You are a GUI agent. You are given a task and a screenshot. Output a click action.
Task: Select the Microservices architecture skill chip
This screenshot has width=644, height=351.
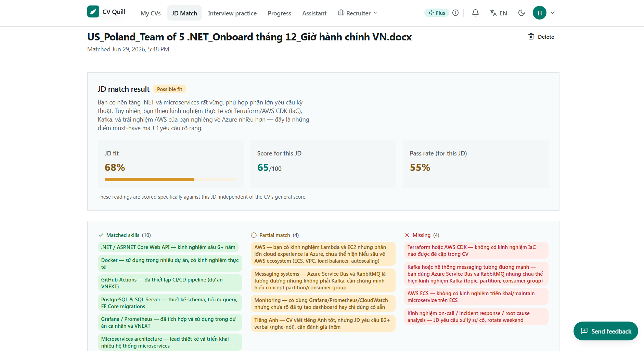point(170,342)
